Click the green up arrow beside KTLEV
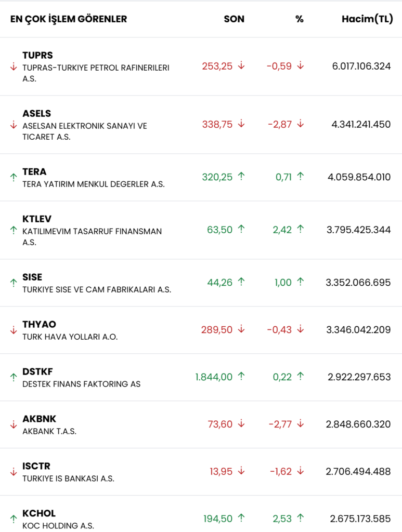Image resolution: width=402 pixels, height=532 pixels. [x=14, y=230]
